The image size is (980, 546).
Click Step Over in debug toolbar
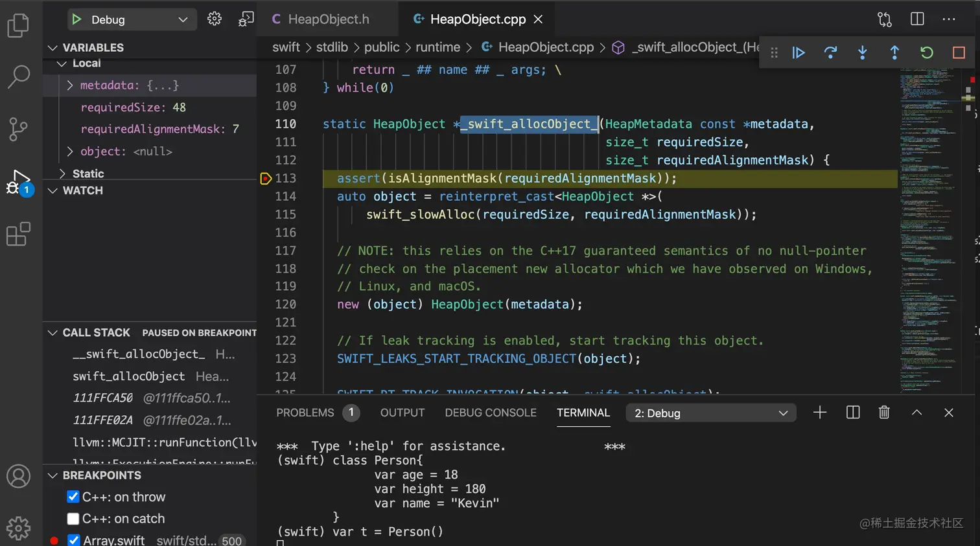tap(830, 52)
